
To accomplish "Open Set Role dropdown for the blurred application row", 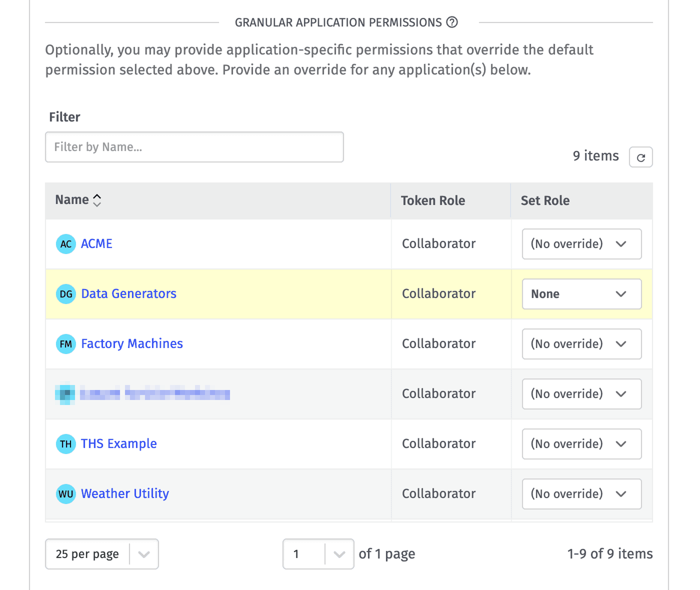I will tap(581, 394).
